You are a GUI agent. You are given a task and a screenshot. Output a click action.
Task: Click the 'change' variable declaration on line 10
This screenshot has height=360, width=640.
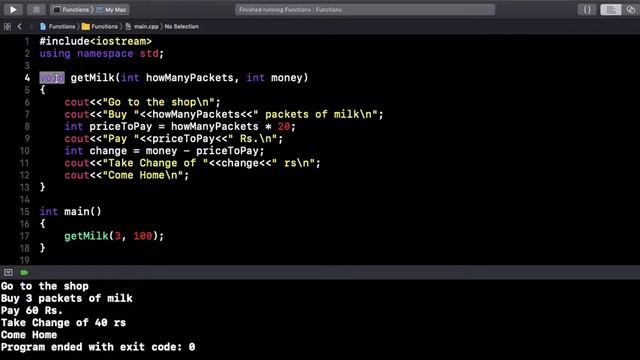108,151
